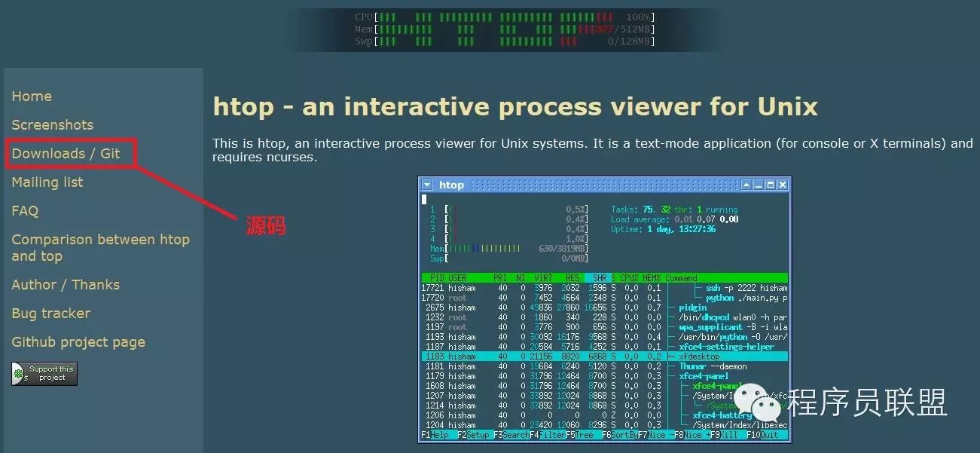This screenshot has width=980, height=453.
Task: Go to the Screenshots page
Action: click(x=53, y=125)
